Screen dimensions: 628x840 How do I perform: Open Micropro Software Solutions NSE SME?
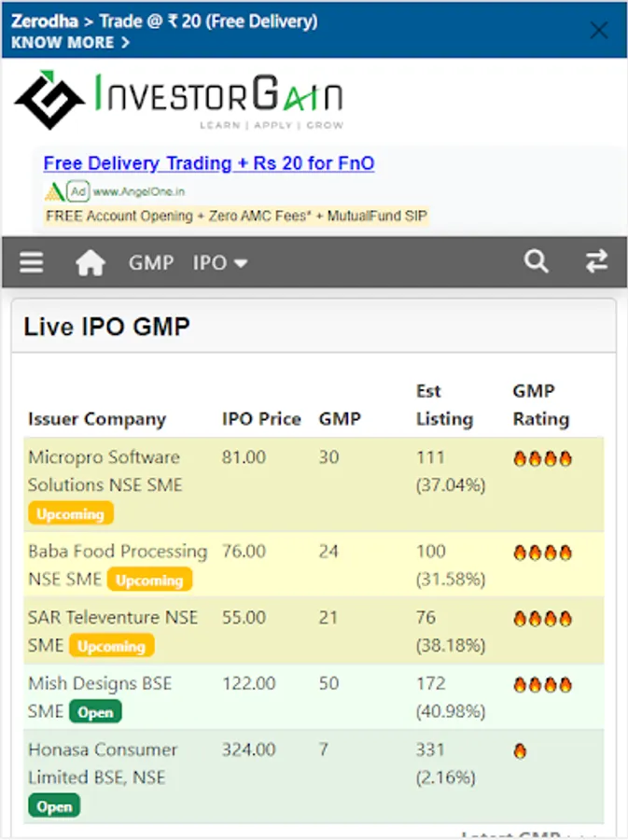coord(105,471)
